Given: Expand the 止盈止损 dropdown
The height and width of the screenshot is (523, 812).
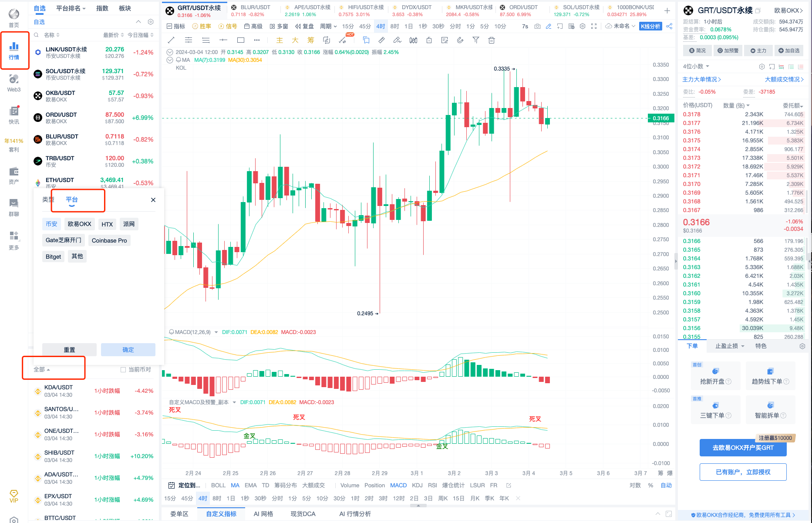Looking at the screenshot, I should (x=730, y=346).
